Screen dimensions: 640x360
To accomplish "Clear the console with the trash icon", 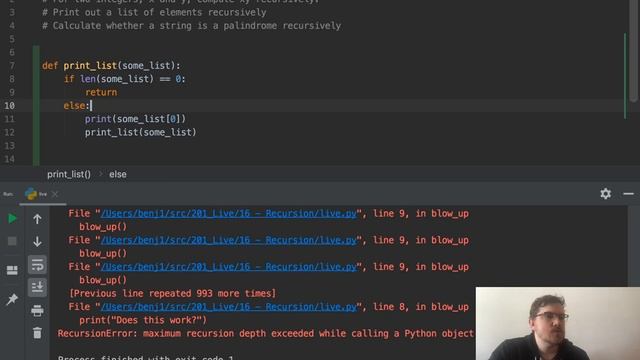I will click(37, 333).
